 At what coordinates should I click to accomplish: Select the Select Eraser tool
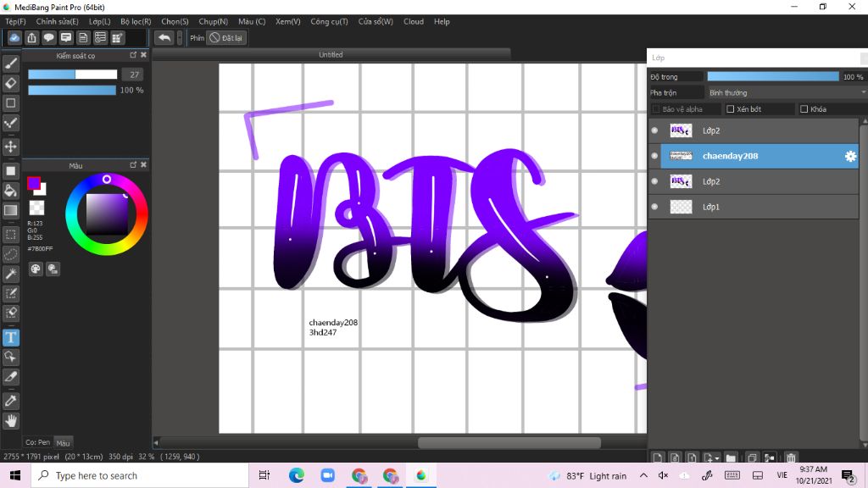point(10,313)
